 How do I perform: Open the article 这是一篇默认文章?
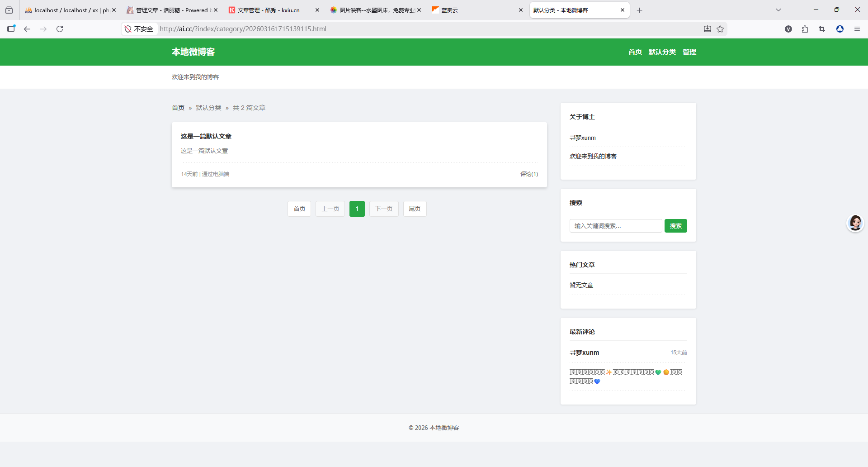(206, 136)
